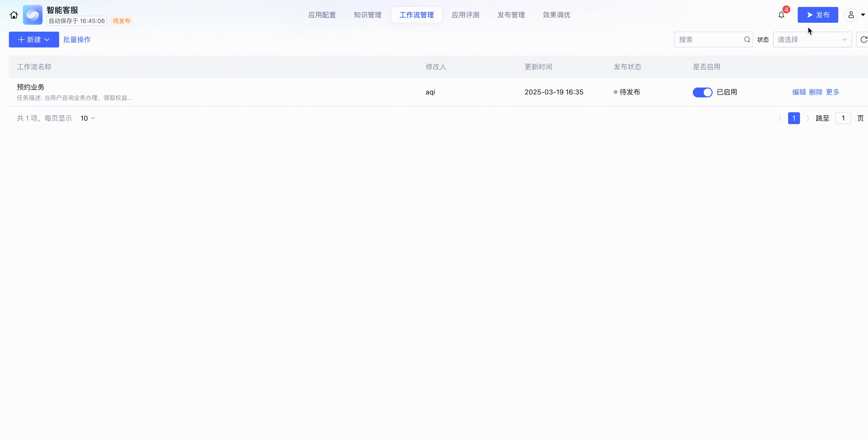Click the search magnifier icon
Screen dimensions: 868x441
747,40
